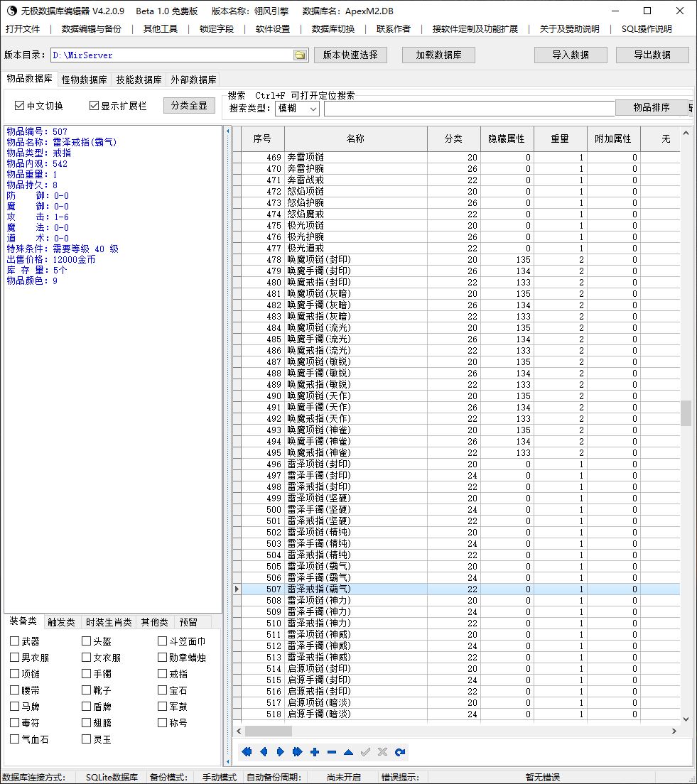The height and width of the screenshot is (784, 697).
Task: Go to the previous record using navigator arrow
Action: [x=264, y=751]
